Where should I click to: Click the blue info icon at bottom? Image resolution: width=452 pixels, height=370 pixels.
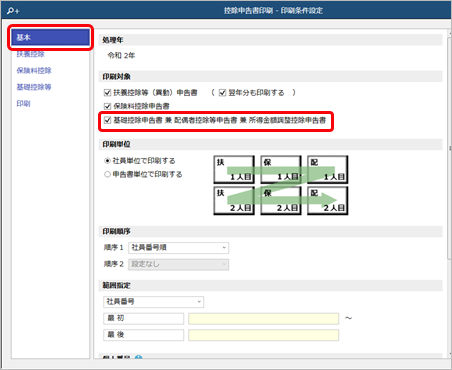(x=138, y=357)
